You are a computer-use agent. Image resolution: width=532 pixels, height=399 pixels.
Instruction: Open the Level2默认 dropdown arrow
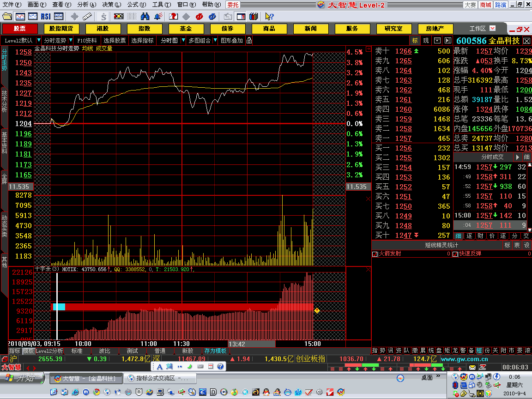pyautogui.click(x=39, y=40)
